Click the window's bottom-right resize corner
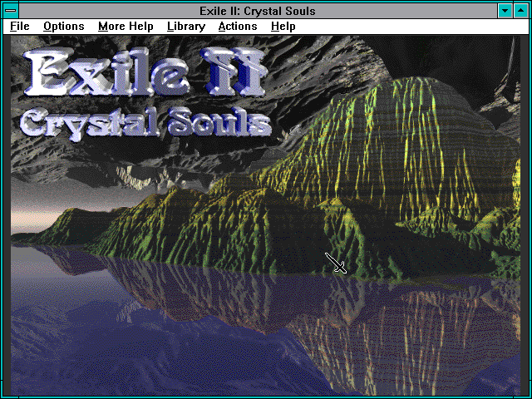532x399 pixels. click(527, 394)
